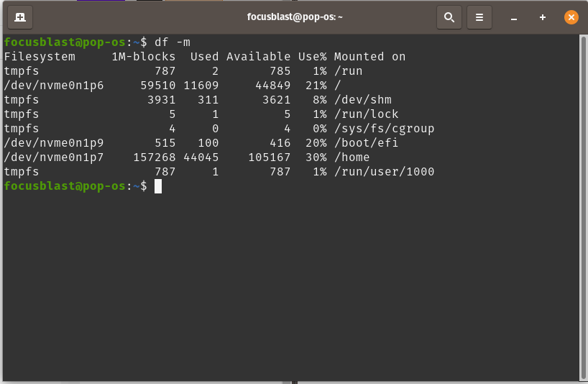
Task: Minimize the terminal window
Action: click(514, 17)
